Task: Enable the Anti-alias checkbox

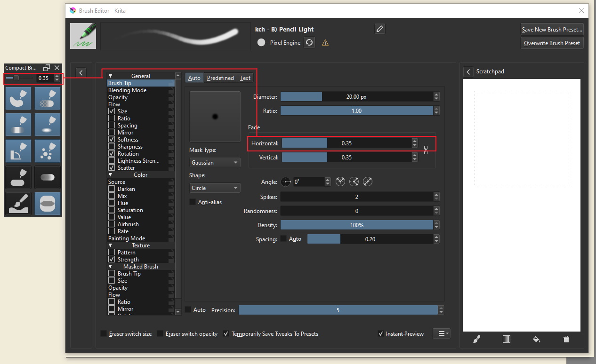Action: [x=193, y=202]
